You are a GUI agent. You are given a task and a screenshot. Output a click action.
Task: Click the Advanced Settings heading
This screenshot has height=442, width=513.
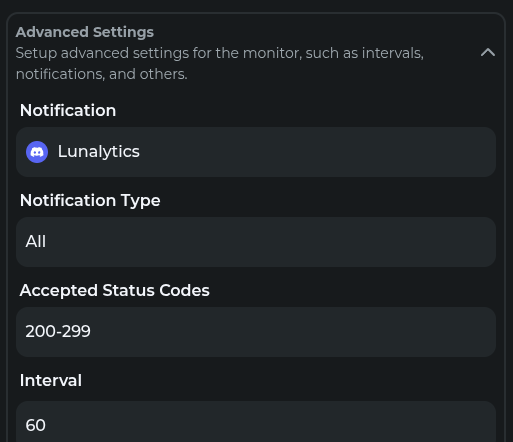(x=85, y=32)
